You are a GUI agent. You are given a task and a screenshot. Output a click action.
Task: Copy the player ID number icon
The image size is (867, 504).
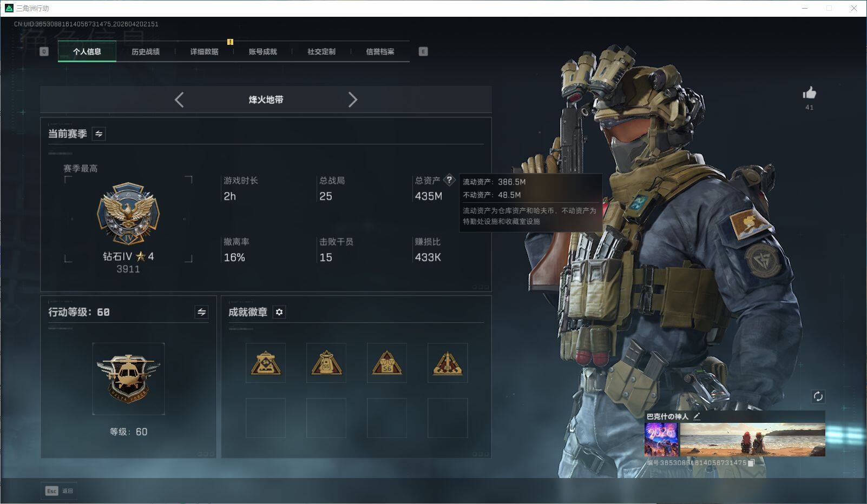pos(751,463)
